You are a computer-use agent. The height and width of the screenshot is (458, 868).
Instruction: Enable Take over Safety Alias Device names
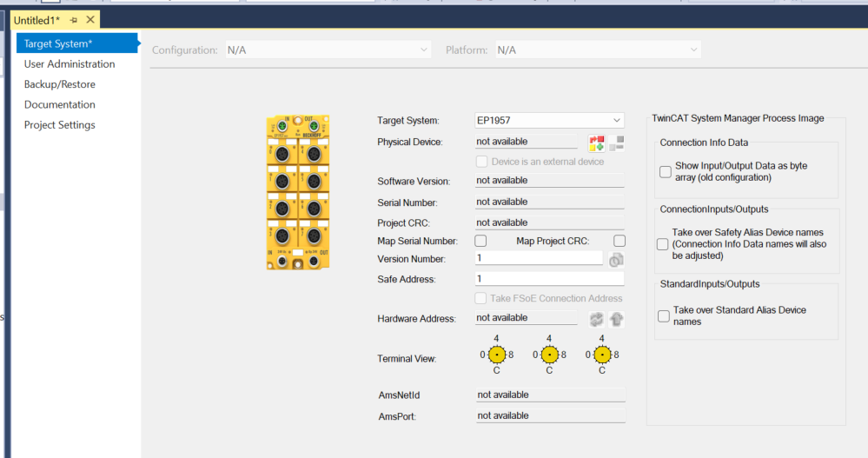[662, 244]
